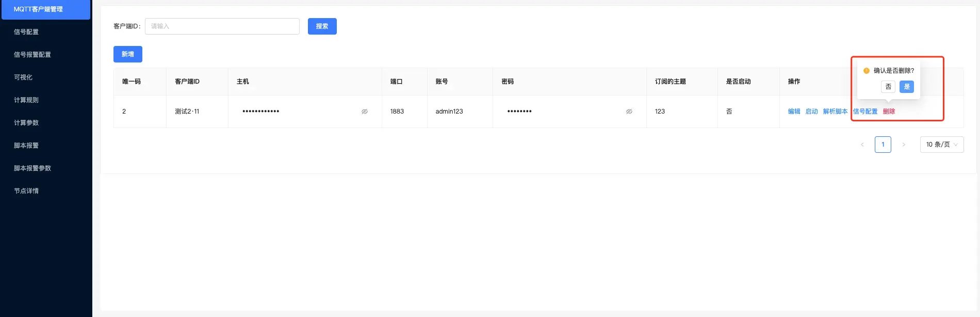Focus the 客户端ID search input
Screen dimensions: 980x317
pyautogui.click(x=222, y=26)
